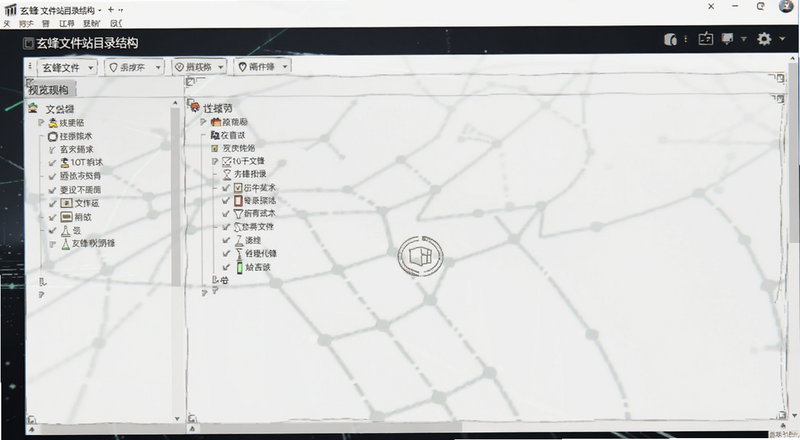Toggle the check mark on 10T row
This screenshot has height=440, width=800.
tap(52, 163)
